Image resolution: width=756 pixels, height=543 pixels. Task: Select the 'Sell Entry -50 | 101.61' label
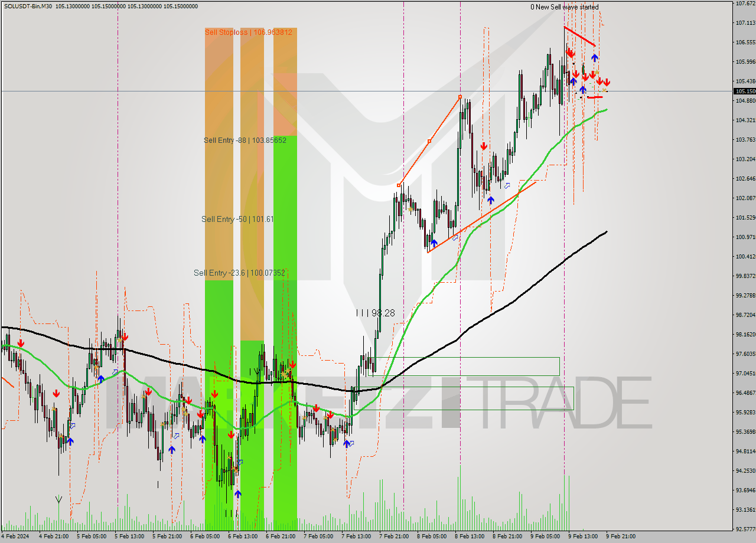pos(237,219)
